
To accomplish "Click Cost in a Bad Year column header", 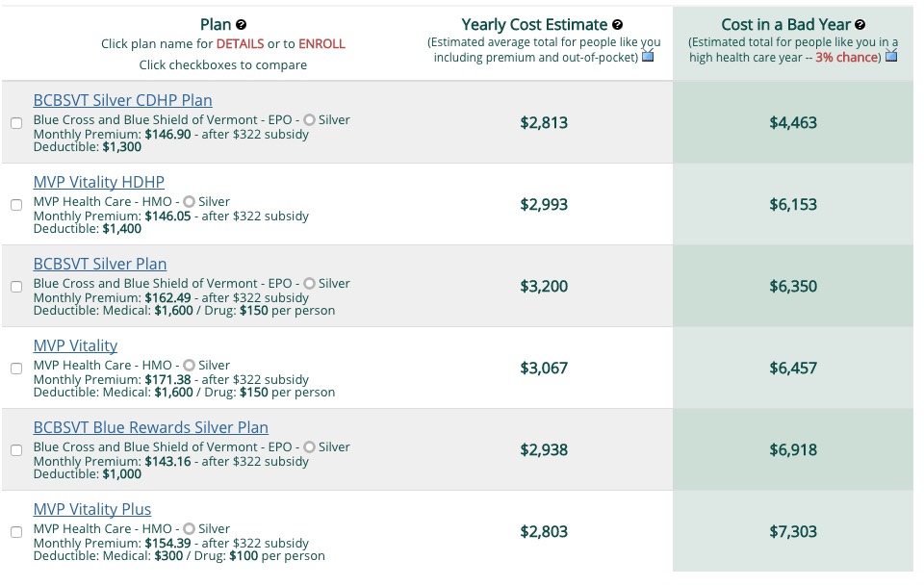I will click(x=785, y=25).
